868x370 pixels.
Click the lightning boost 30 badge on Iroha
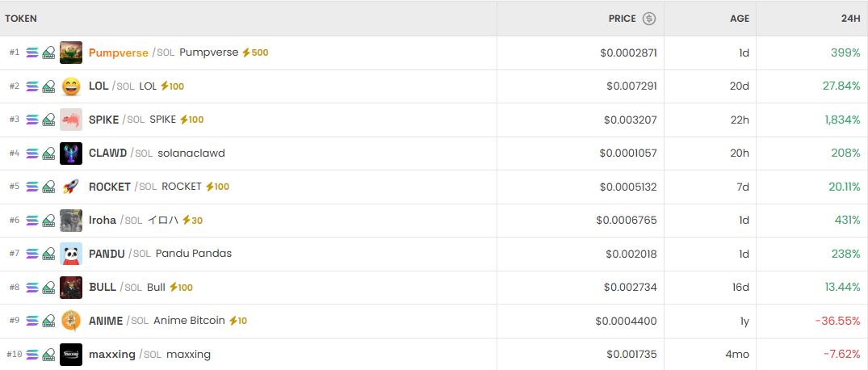point(192,220)
